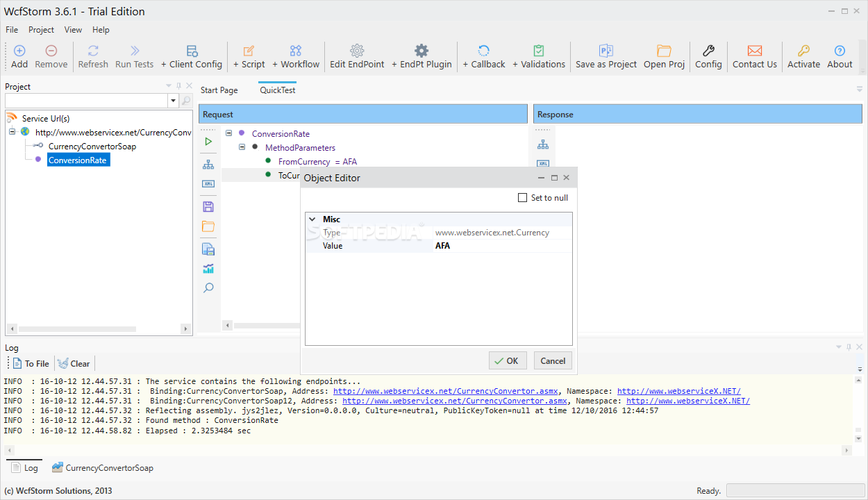Image resolution: width=868 pixels, height=500 pixels.
Task: Open the CurrencyConvertorSoap bottom tab
Action: [x=102, y=468]
